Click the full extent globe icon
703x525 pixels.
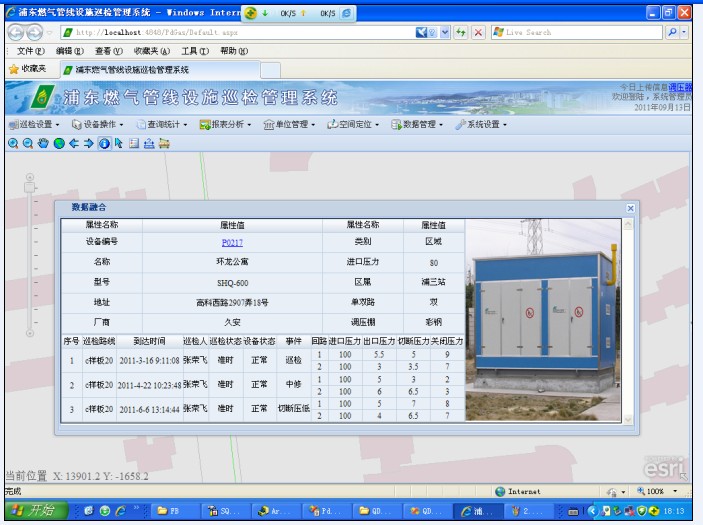click(58, 143)
